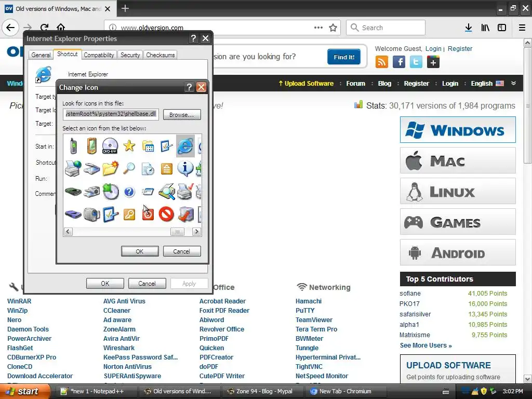The width and height of the screenshot is (532, 399).
Task: Open the Mac category banner
Action: click(458, 161)
